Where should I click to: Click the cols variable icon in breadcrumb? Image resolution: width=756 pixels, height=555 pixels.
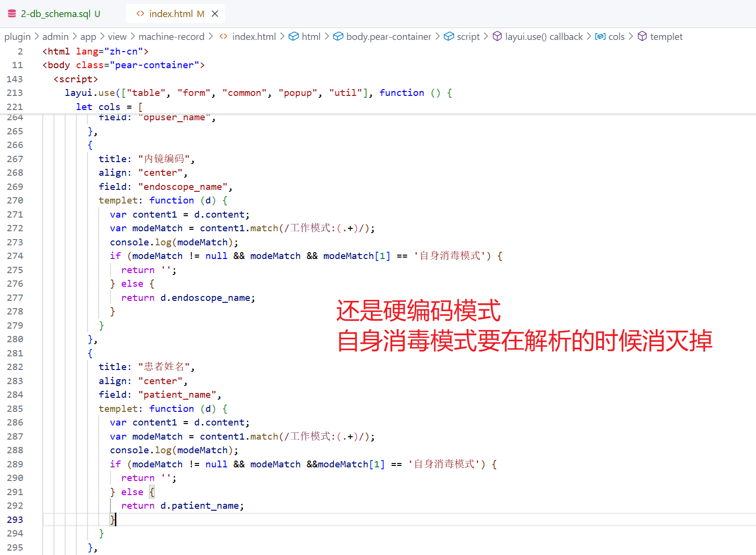(600, 37)
